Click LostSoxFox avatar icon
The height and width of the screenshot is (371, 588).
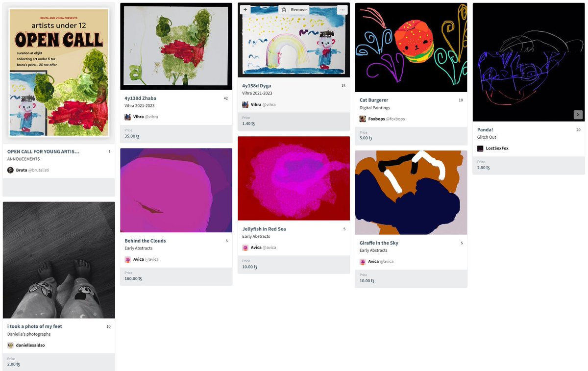pyautogui.click(x=480, y=148)
